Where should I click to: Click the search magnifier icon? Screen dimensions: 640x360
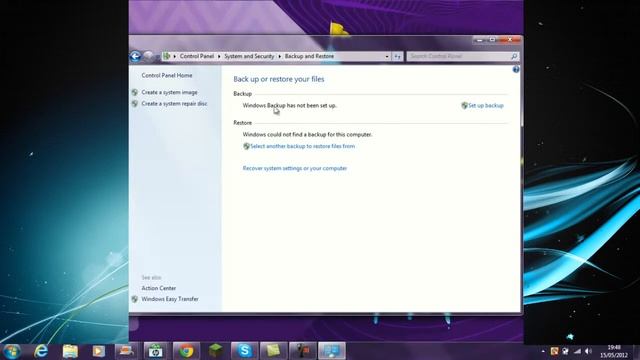click(x=514, y=56)
